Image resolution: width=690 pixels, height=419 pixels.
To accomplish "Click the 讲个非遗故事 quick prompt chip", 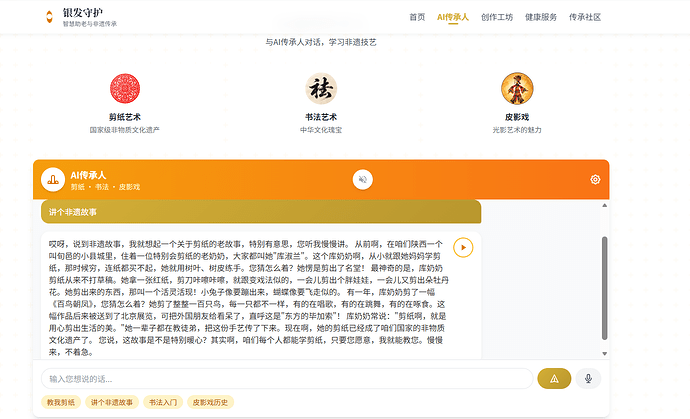I will coord(112,402).
